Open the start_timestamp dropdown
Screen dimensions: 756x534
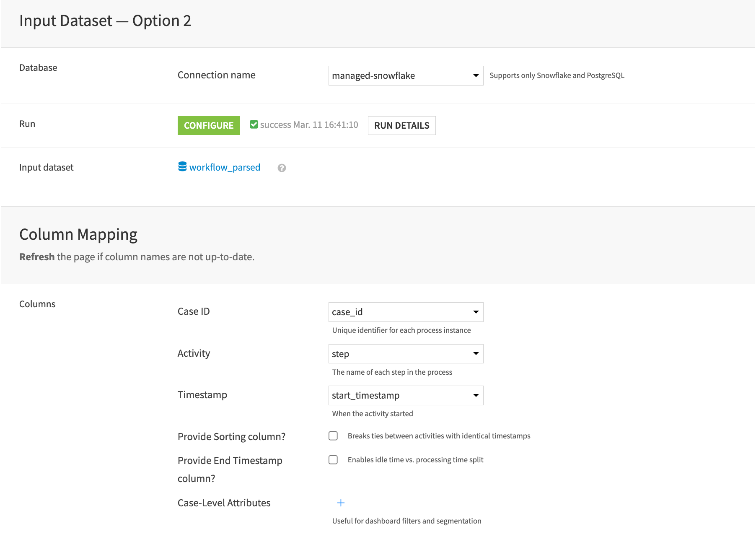coord(405,395)
